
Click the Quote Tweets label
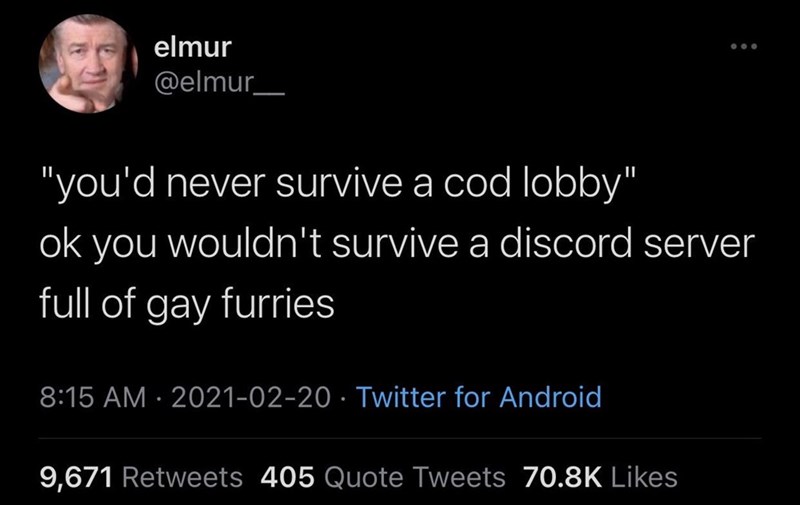click(414, 477)
